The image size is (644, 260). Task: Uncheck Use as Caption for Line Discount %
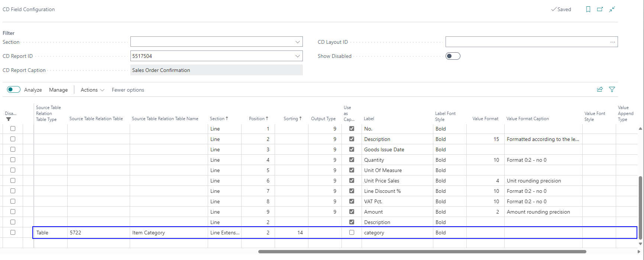pos(352,191)
